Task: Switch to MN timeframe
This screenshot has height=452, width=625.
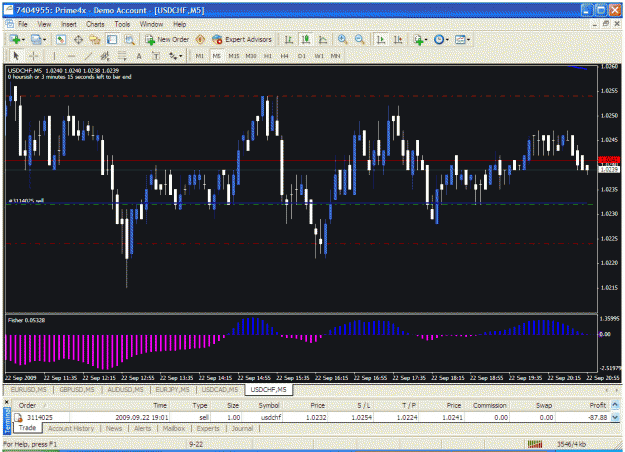Action: [x=335, y=56]
